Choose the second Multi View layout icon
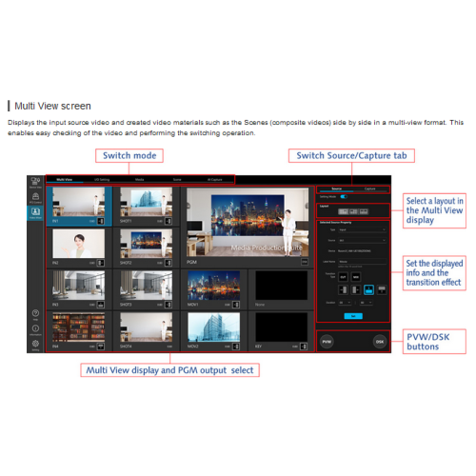Screen dimensions: 476x476 click(353, 211)
